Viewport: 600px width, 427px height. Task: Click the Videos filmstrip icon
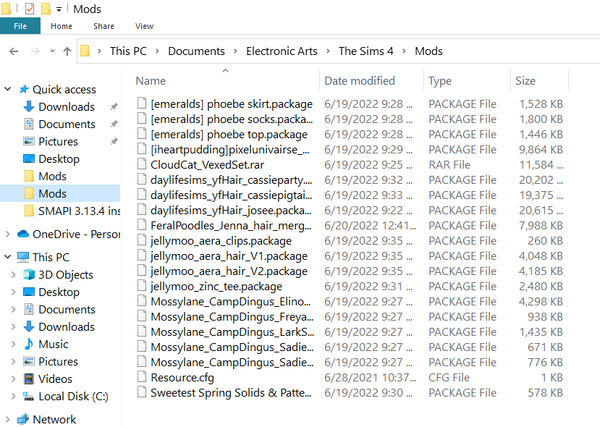pyautogui.click(x=29, y=379)
